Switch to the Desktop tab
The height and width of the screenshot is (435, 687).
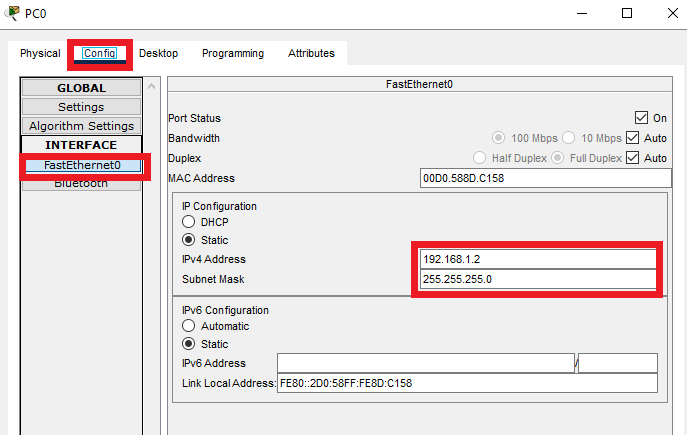[158, 53]
